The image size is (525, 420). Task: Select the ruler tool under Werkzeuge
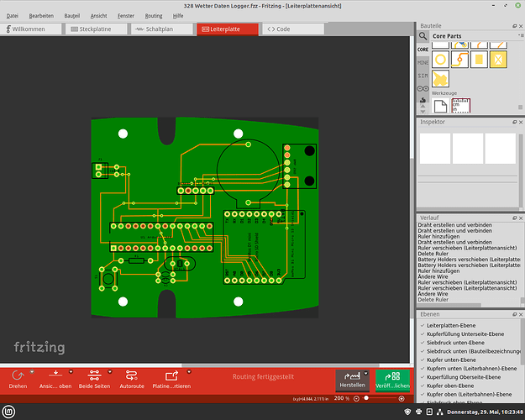pyautogui.click(x=460, y=105)
